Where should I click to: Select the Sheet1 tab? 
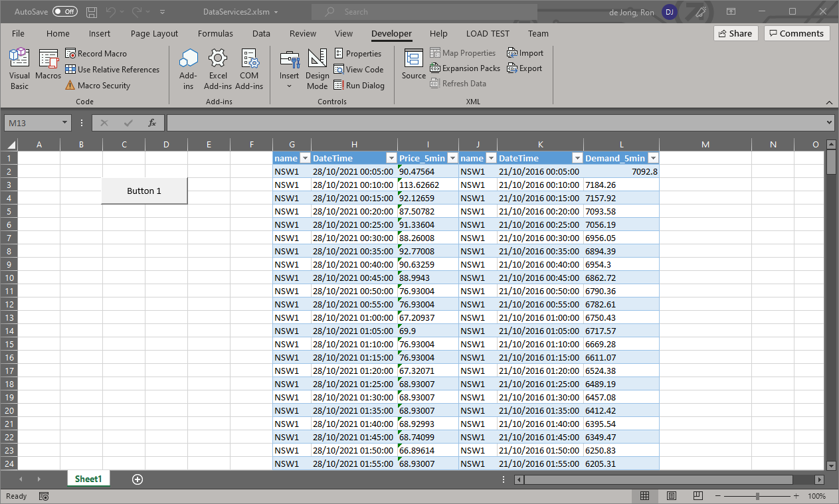pyautogui.click(x=88, y=479)
